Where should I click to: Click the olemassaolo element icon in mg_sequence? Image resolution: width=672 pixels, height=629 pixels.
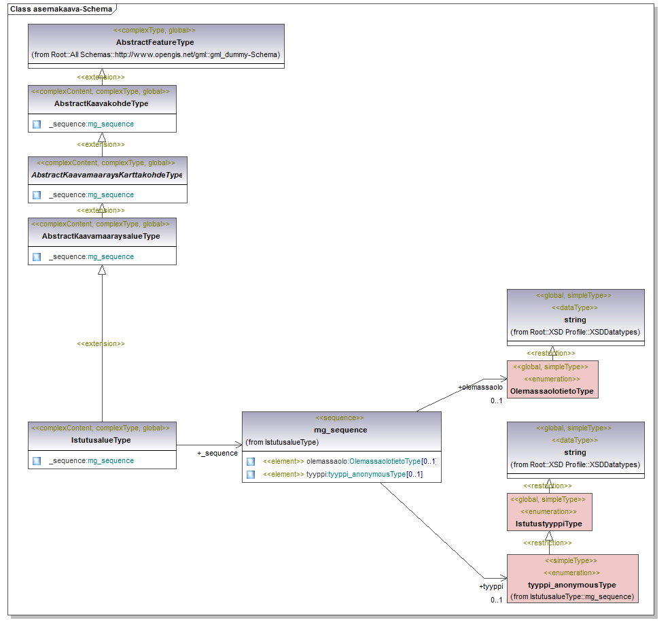point(251,462)
